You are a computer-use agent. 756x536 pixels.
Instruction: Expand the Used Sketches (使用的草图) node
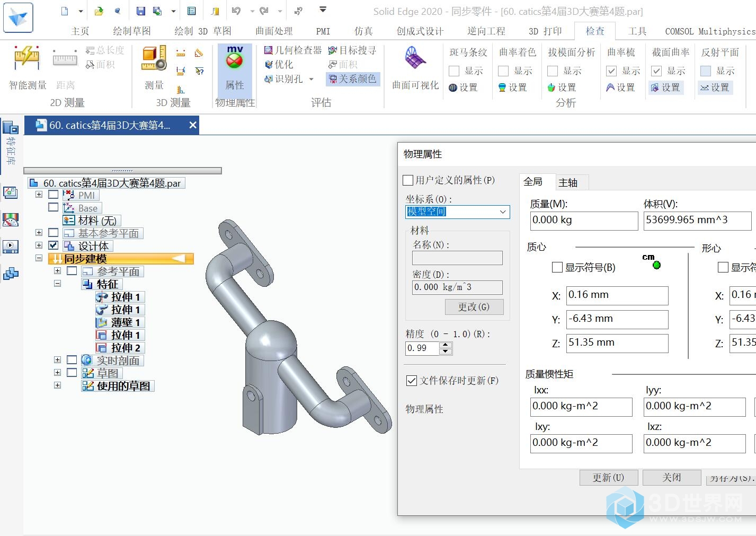(57, 385)
